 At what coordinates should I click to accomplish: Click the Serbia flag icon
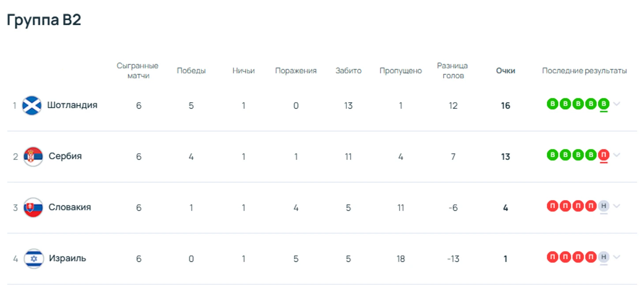point(33,156)
